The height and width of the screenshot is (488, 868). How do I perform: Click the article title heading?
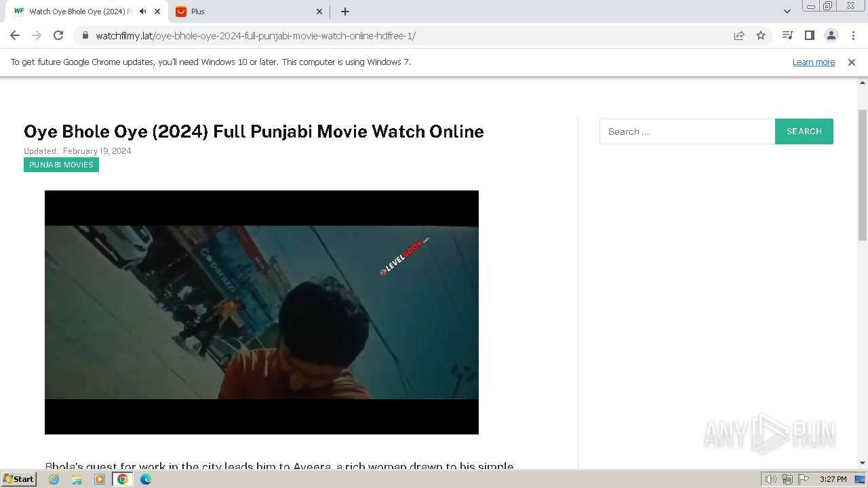(x=254, y=131)
